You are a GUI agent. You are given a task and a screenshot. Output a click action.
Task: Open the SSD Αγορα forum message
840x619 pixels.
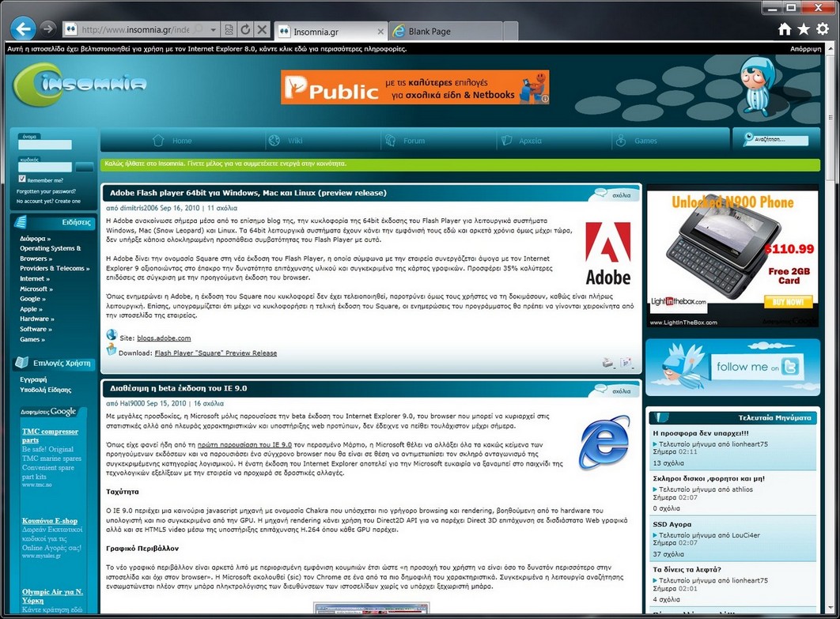[x=672, y=524]
